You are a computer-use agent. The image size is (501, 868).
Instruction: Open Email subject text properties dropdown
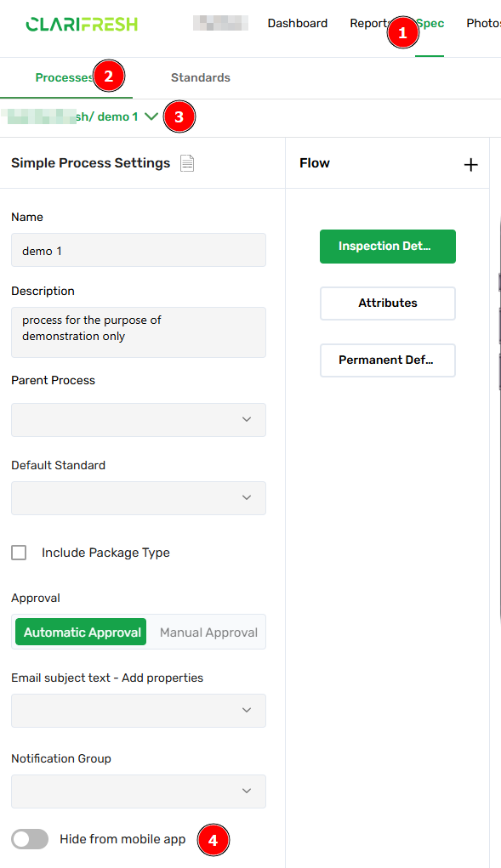[x=139, y=710]
